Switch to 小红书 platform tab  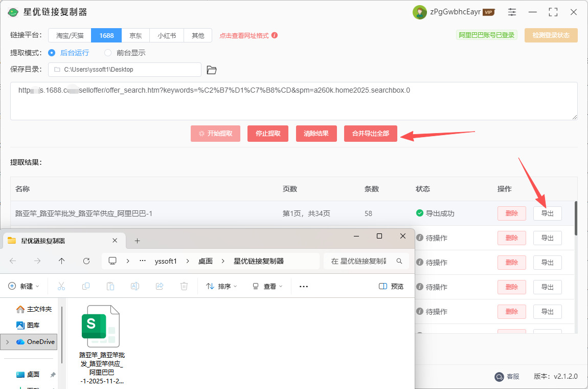(167, 36)
